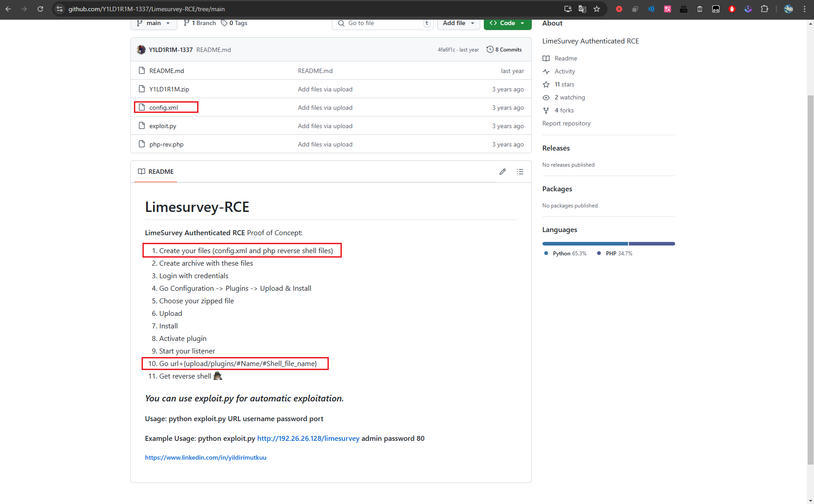Click the Python segment of language bar
The width and height of the screenshot is (814, 504).
click(585, 244)
